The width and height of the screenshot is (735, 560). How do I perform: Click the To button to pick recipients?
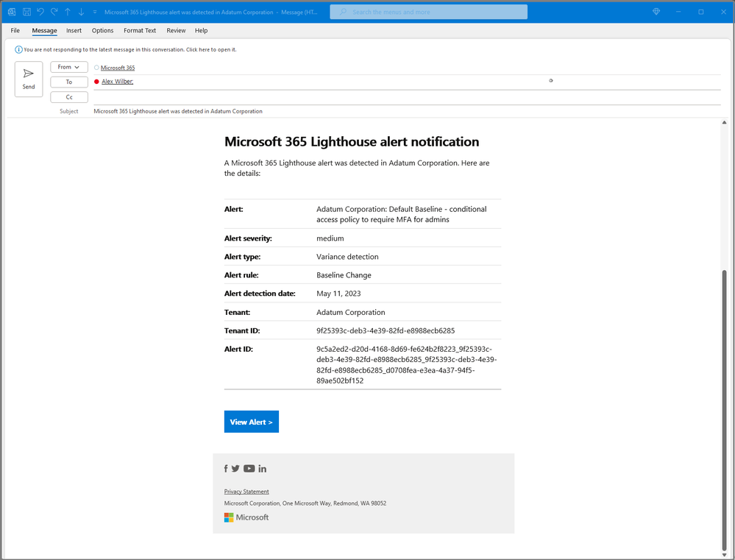click(69, 82)
